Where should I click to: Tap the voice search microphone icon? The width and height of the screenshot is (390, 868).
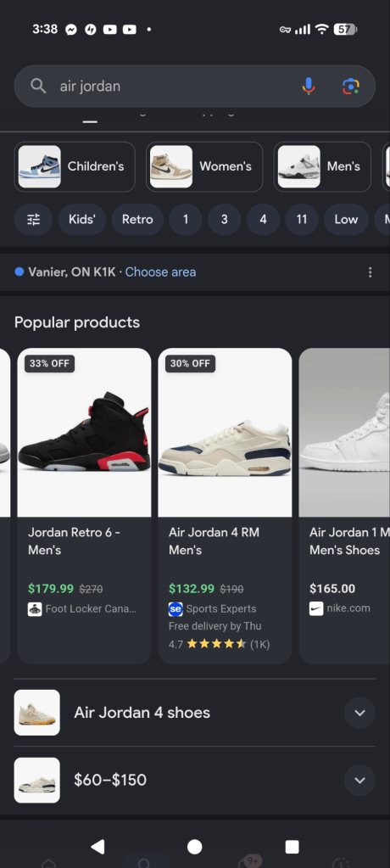tap(309, 87)
